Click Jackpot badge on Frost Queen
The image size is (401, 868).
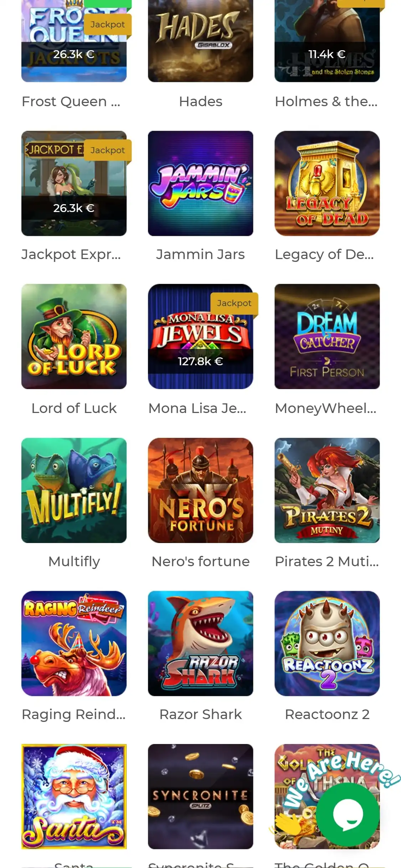(x=108, y=25)
